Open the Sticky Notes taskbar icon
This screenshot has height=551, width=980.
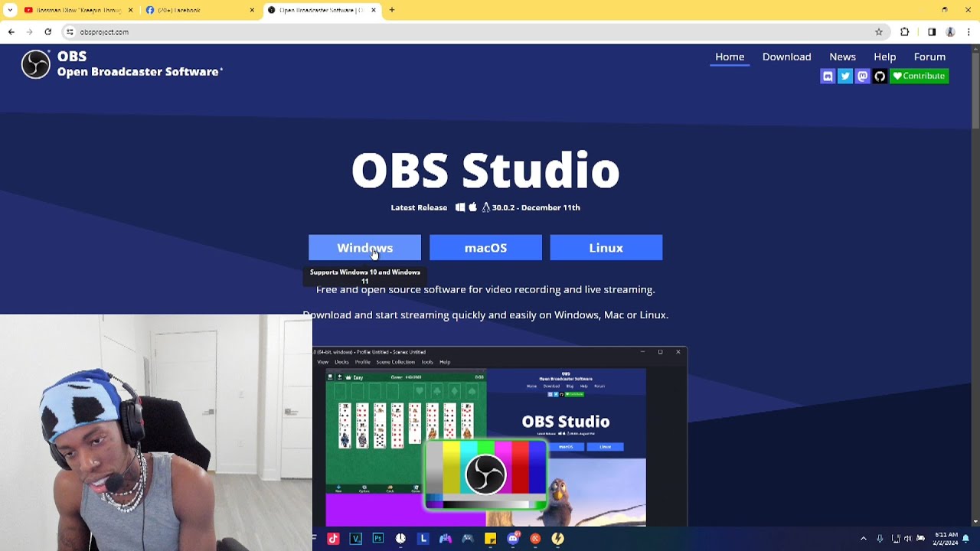[x=490, y=539]
